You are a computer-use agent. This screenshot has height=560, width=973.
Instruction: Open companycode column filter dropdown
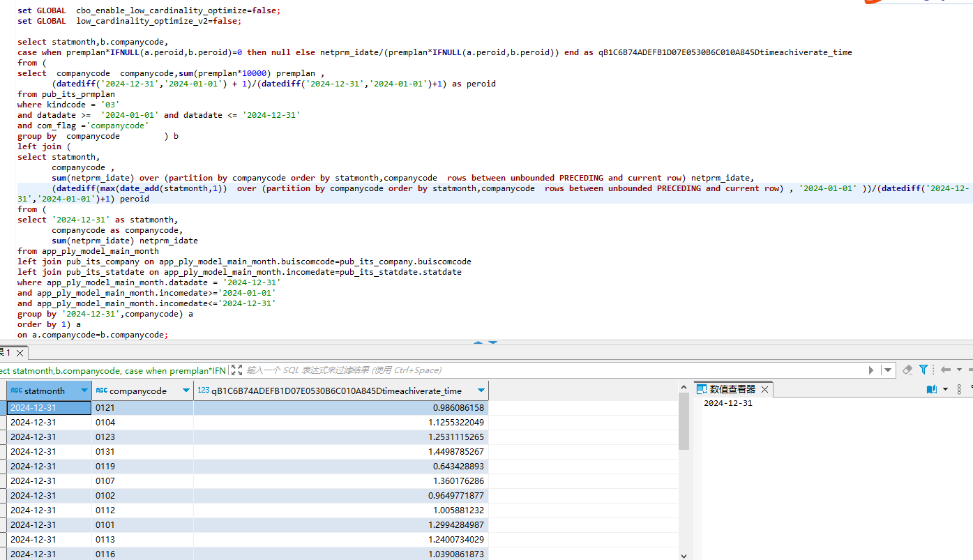coord(186,391)
